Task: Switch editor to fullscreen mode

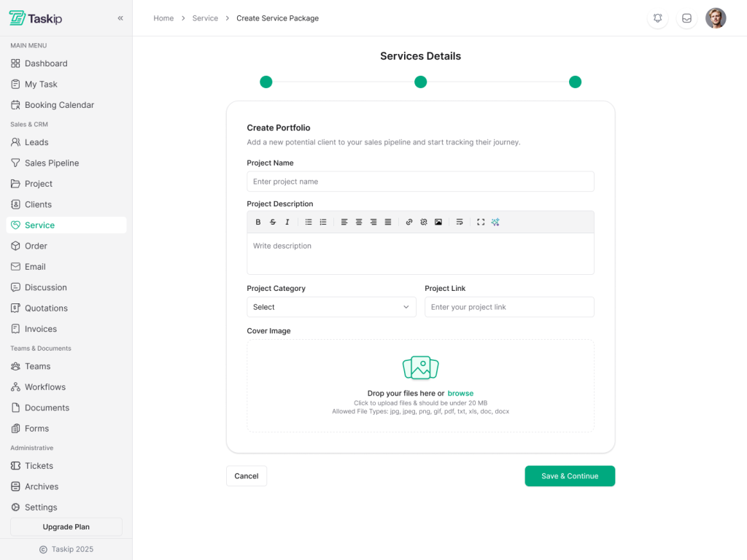Action: tap(481, 222)
